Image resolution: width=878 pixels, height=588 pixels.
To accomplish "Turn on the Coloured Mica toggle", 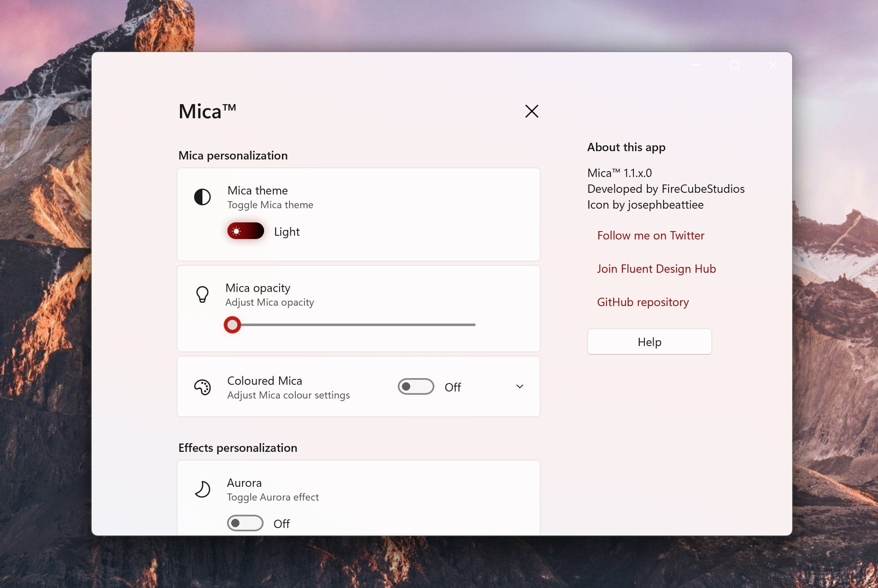I will (x=416, y=387).
